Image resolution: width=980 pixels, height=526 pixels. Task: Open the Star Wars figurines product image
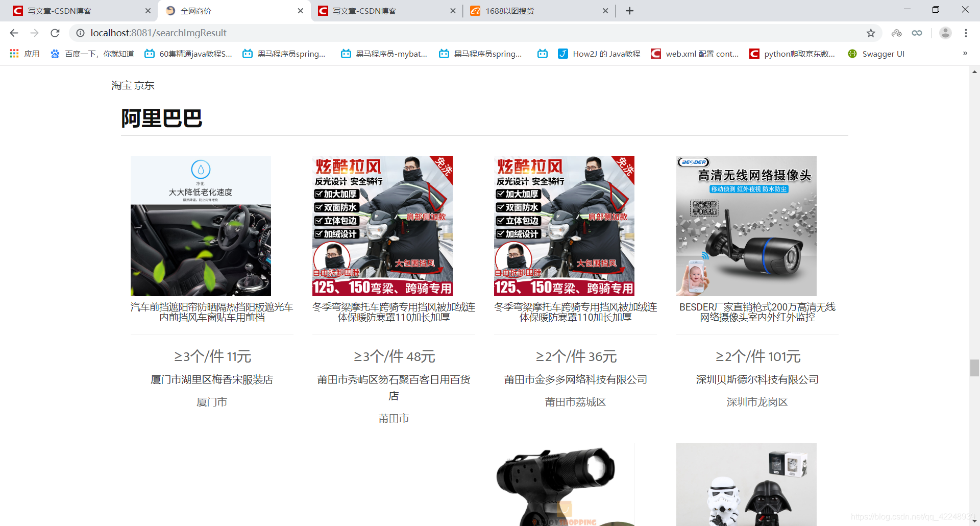[x=746, y=484]
